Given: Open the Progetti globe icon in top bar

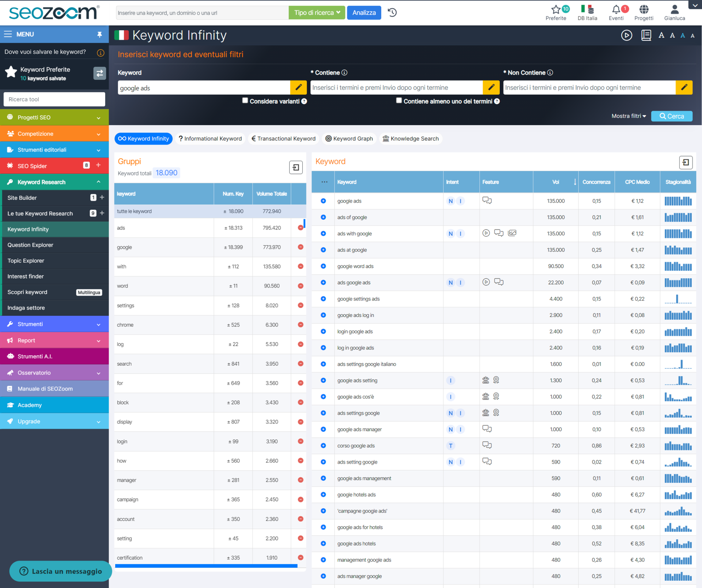Looking at the screenshot, I should pyautogui.click(x=644, y=10).
